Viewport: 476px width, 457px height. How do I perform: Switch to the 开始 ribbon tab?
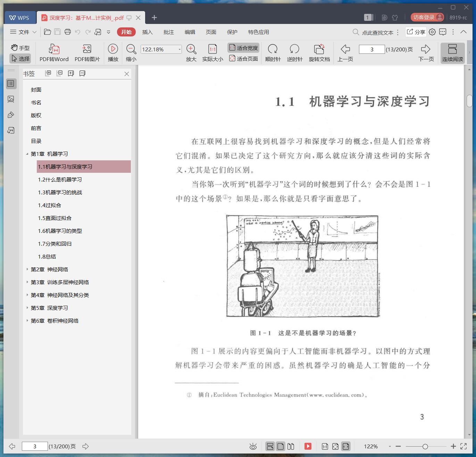click(126, 32)
